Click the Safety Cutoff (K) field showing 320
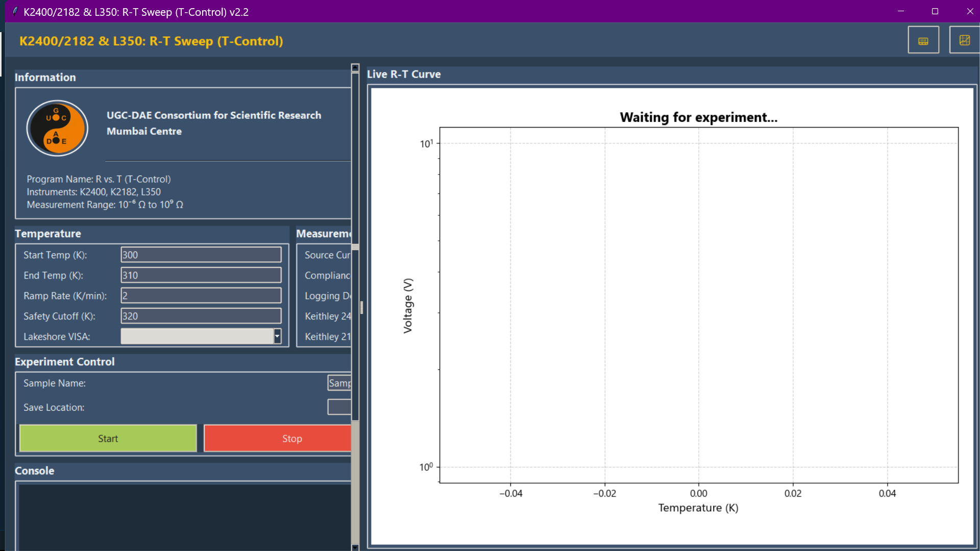This screenshot has width=980, height=551. pos(201,316)
